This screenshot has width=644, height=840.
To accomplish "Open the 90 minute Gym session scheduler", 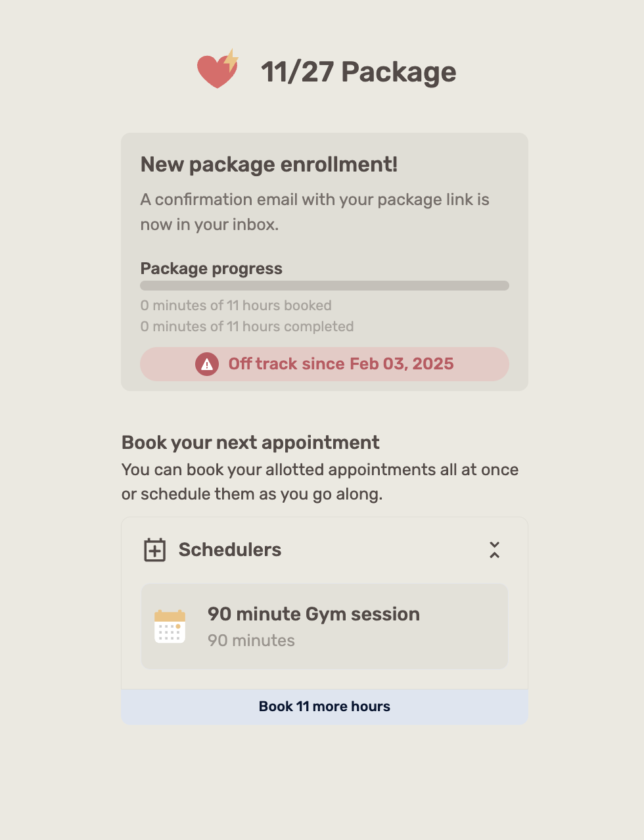I will click(325, 626).
